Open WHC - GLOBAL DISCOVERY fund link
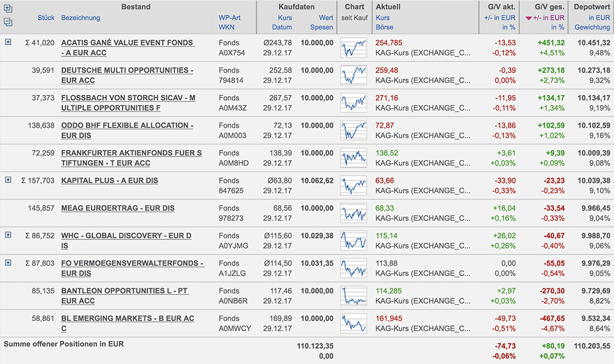The height and width of the screenshot is (364, 614). tap(126, 241)
